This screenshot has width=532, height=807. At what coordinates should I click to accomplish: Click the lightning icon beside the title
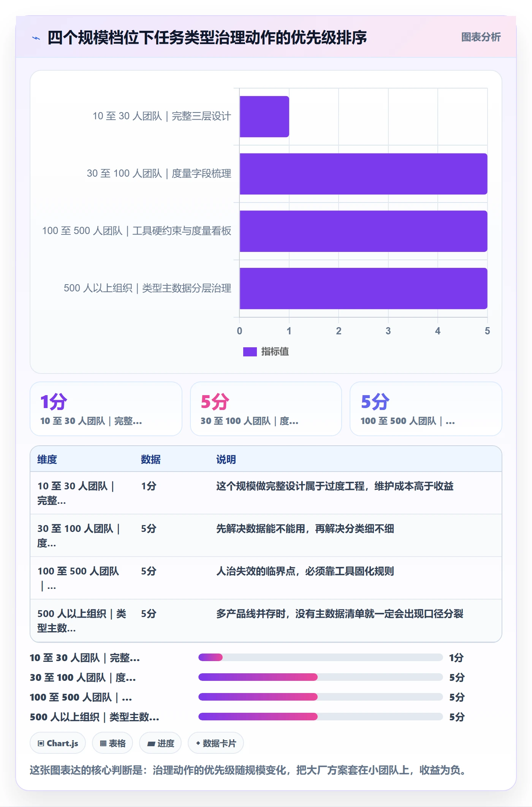pos(36,38)
